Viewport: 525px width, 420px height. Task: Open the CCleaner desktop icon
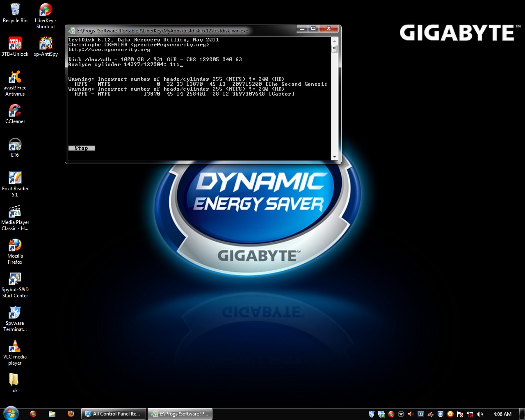tap(15, 114)
